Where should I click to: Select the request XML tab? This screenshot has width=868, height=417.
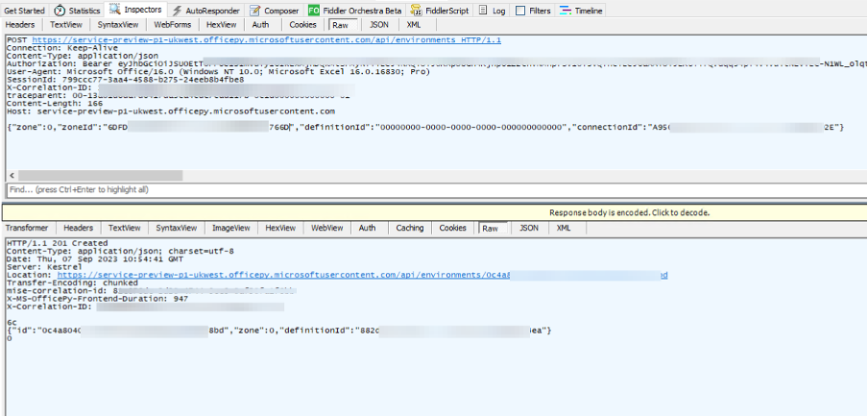tap(413, 25)
